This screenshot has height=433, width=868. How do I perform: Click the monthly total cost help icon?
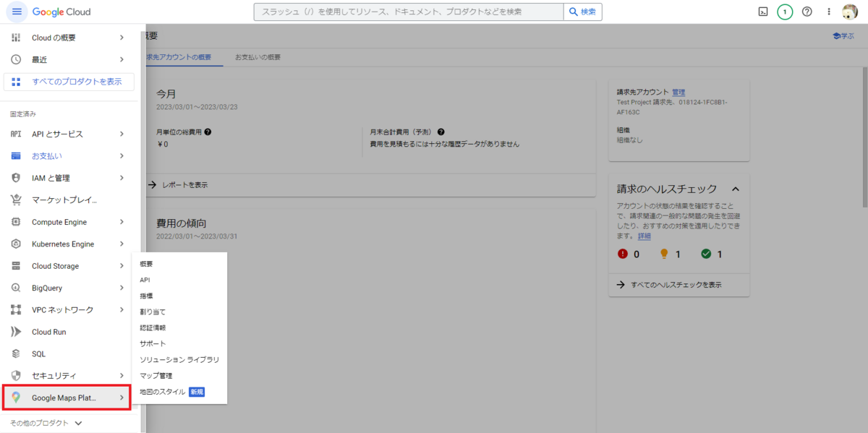click(208, 132)
